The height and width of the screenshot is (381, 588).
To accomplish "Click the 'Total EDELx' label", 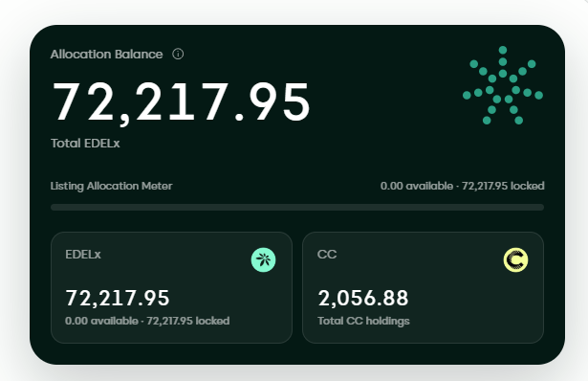I will click(85, 144).
